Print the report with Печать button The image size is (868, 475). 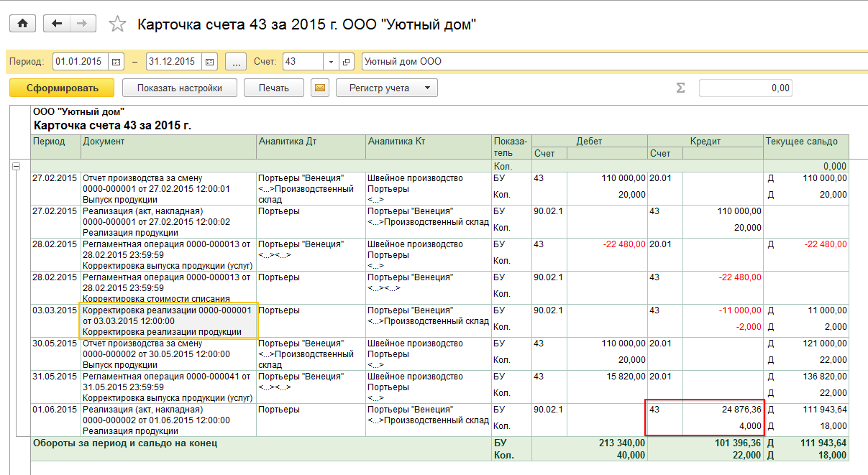274,88
